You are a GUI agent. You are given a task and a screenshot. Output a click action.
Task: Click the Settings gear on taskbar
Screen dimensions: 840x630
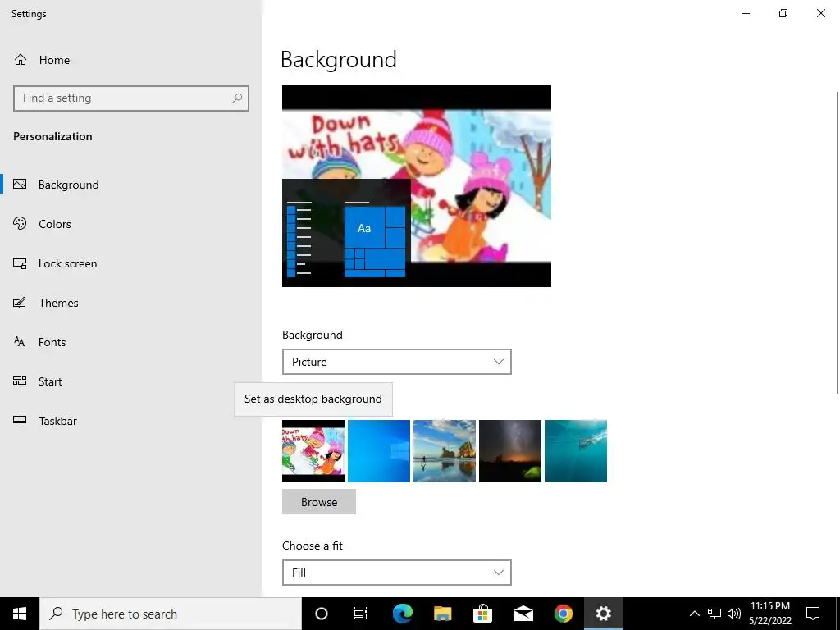(604, 614)
